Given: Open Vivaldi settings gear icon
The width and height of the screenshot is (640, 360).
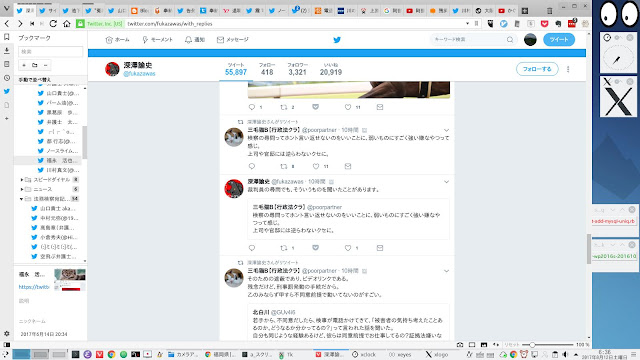Looking at the screenshot, I should pyautogui.click(x=7, y=334).
